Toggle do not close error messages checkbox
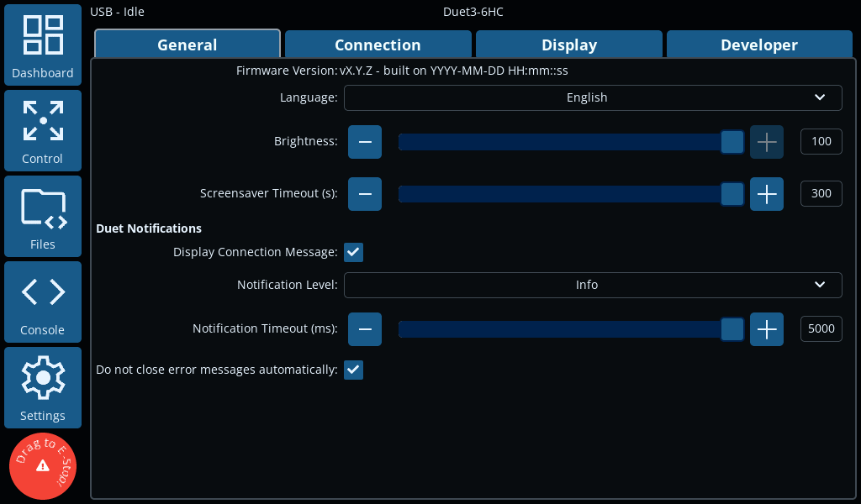Image resolution: width=861 pixels, height=504 pixels. click(x=353, y=370)
